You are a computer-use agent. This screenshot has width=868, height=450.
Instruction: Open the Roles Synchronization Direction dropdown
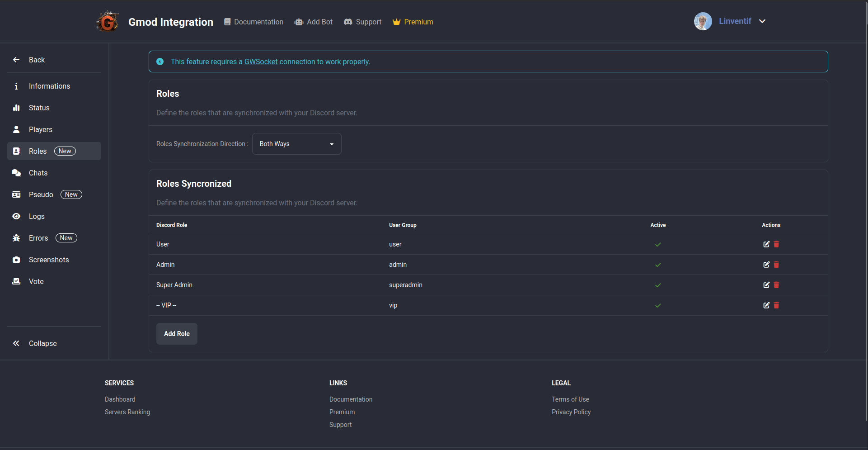296,144
